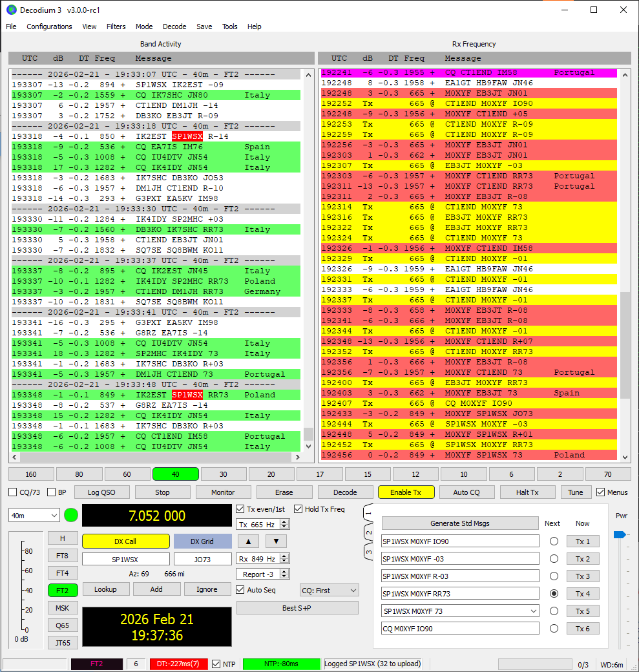The image size is (639, 672).
Task: Select the Q65 mode button
Action: 63,625
